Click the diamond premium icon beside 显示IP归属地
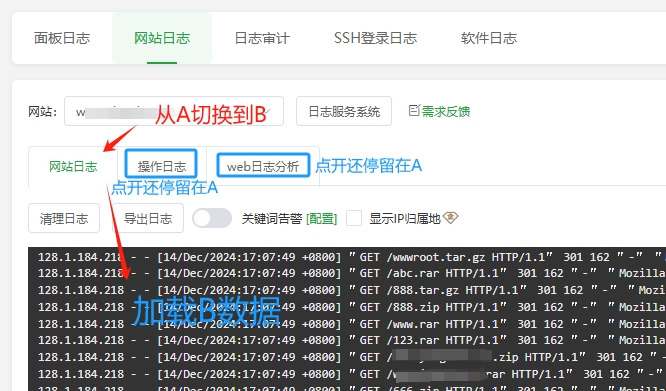This screenshot has height=391, width=666. click(x=450, y=218)
